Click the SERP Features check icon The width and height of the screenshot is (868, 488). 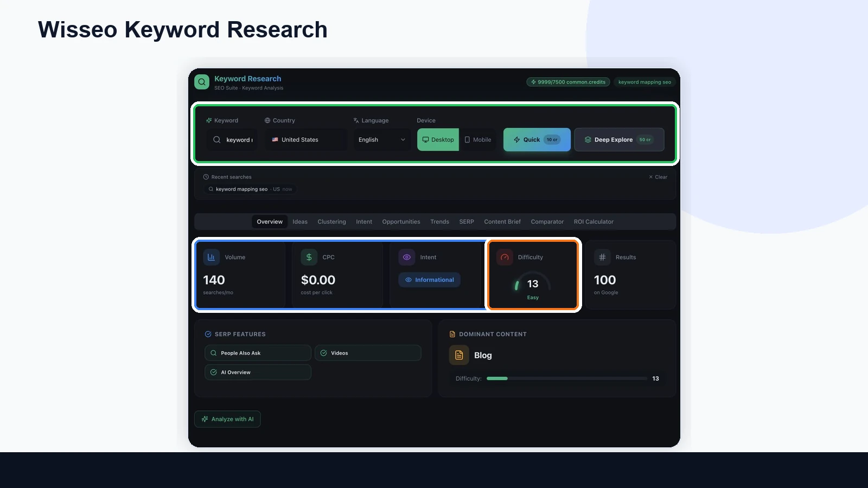pos(208,334)
